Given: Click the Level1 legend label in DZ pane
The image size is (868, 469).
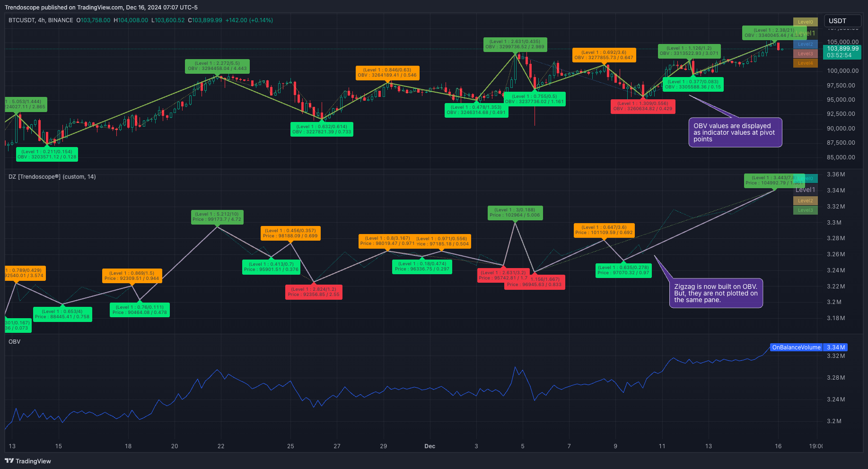Looking at the screenshot, I should 805,190.
